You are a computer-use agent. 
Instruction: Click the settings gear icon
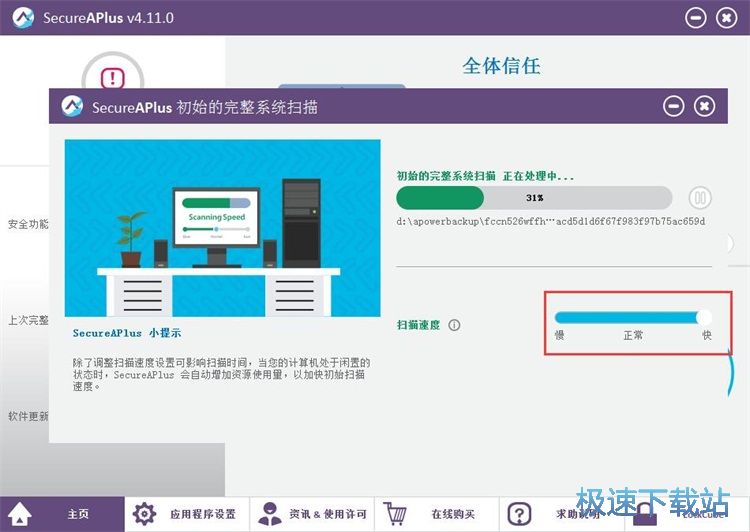point(144,514)
